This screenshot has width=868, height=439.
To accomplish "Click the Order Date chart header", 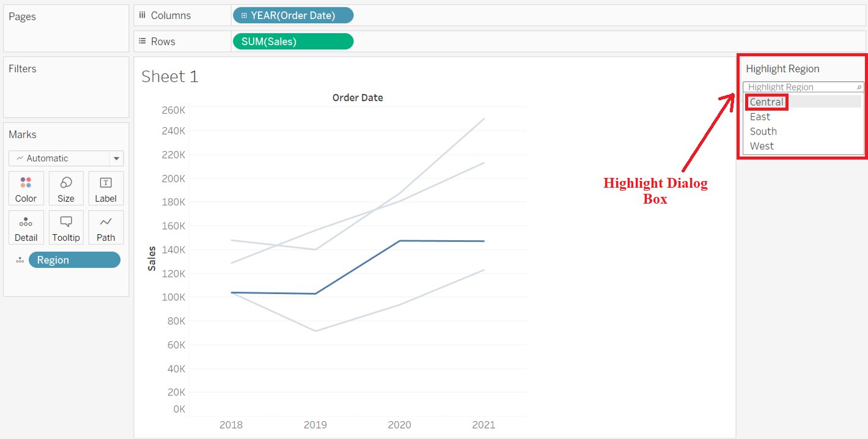I will 358,97.
